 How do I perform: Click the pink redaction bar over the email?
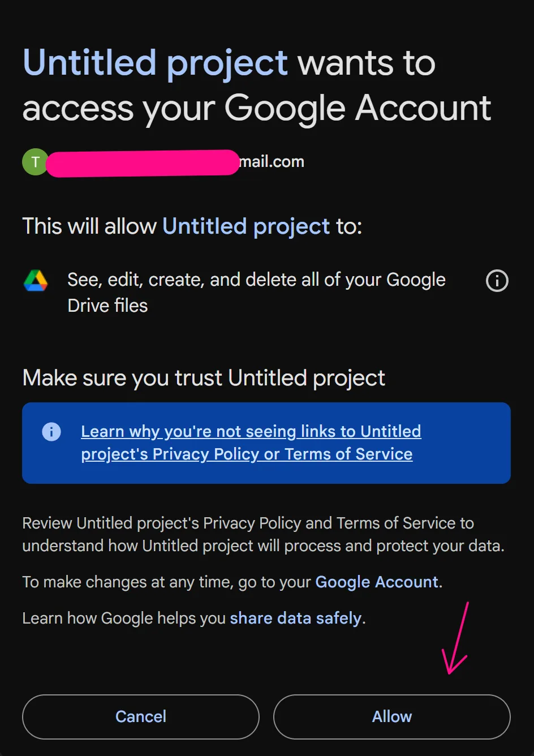pyautogui.click(x=141, y=162)
